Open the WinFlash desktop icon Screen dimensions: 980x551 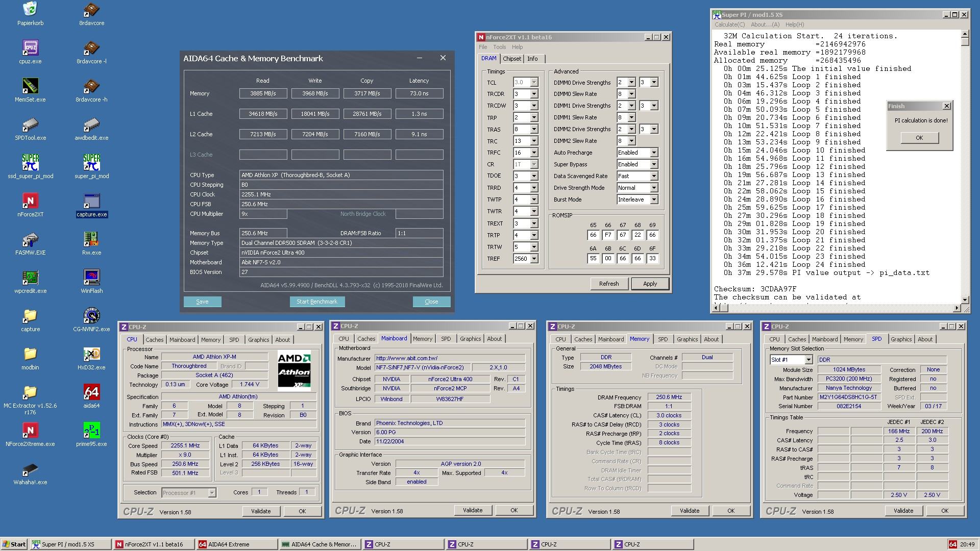[91, 282]
